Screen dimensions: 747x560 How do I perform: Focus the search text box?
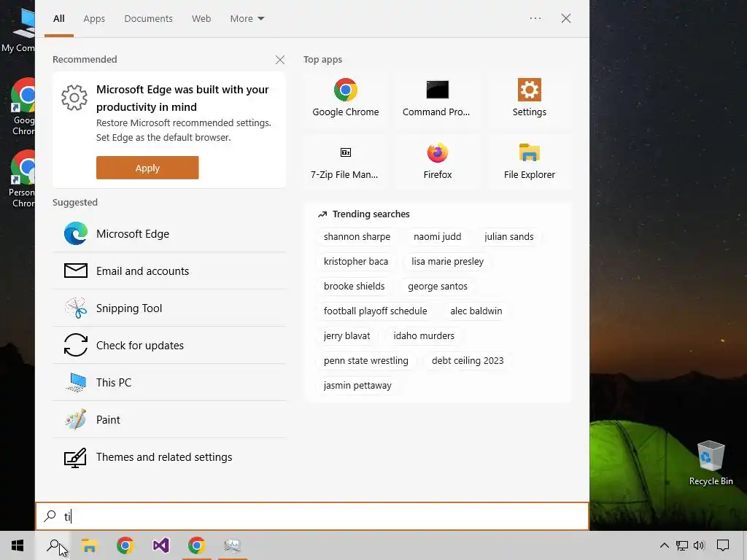(312, 516)
